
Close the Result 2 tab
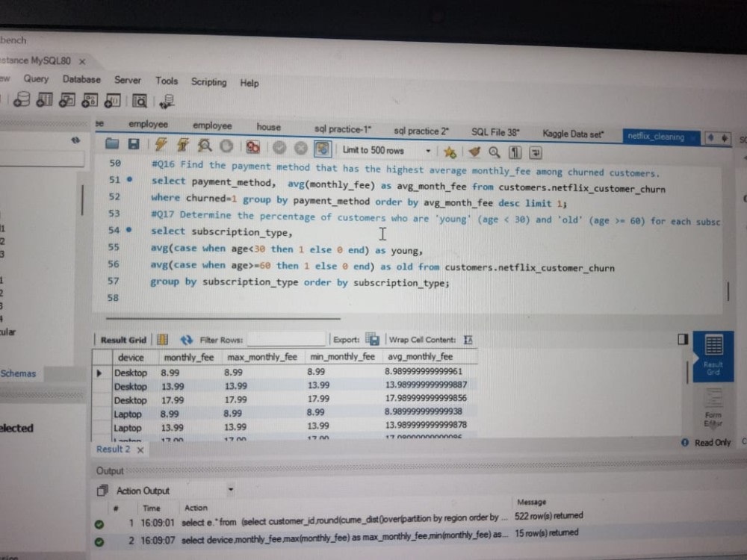point(140,450)
